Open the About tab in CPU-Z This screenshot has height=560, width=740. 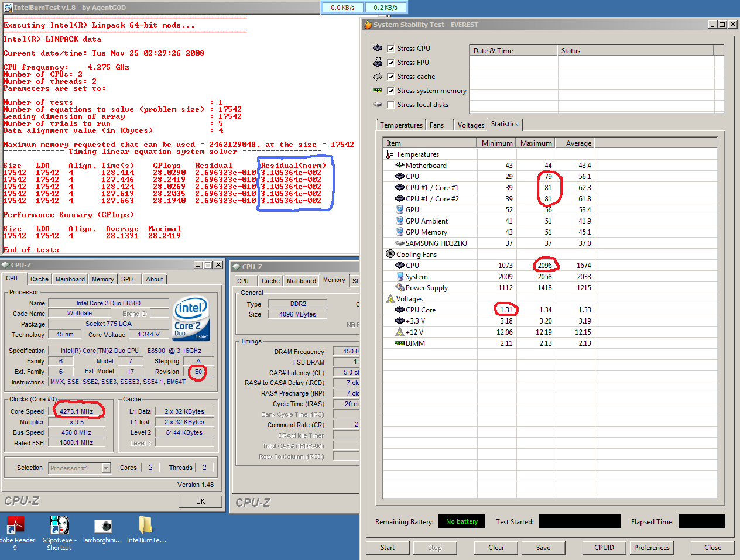point(155,279)
